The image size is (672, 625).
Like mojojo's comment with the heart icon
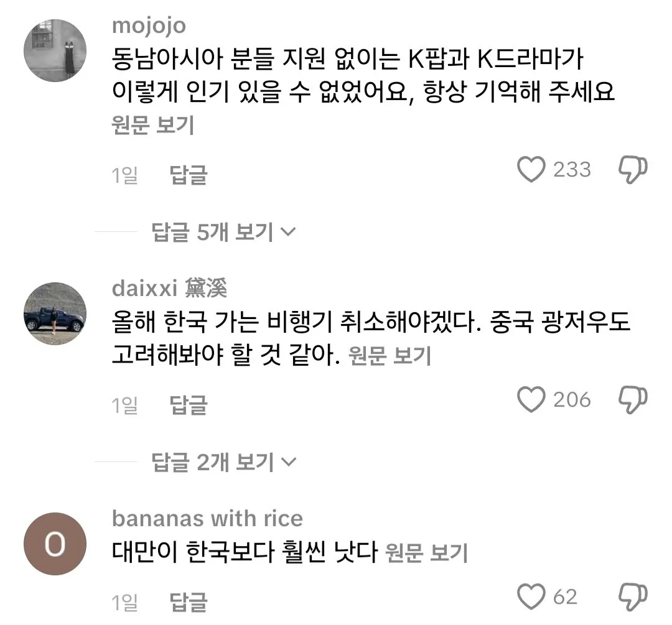point(531,169)
